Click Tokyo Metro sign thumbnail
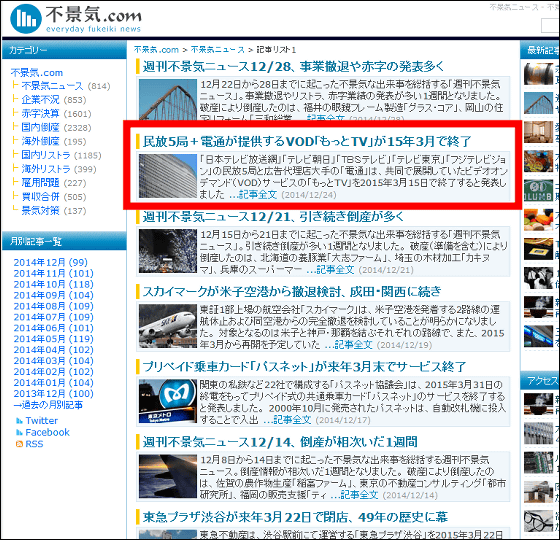This screenshot has width=560, height=540. coord(168,401)
